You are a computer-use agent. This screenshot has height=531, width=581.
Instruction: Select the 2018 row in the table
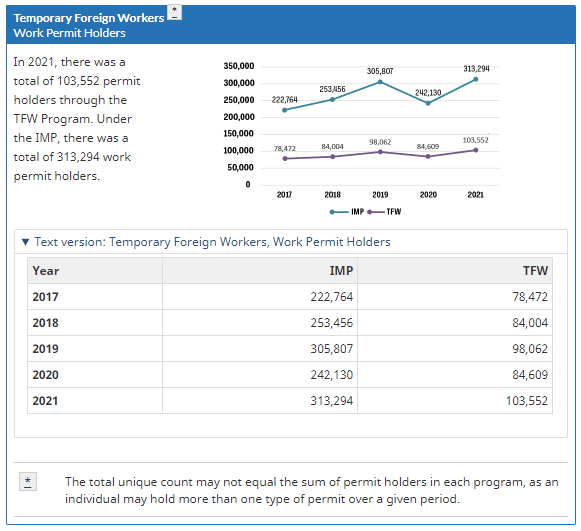click(290, 323)
